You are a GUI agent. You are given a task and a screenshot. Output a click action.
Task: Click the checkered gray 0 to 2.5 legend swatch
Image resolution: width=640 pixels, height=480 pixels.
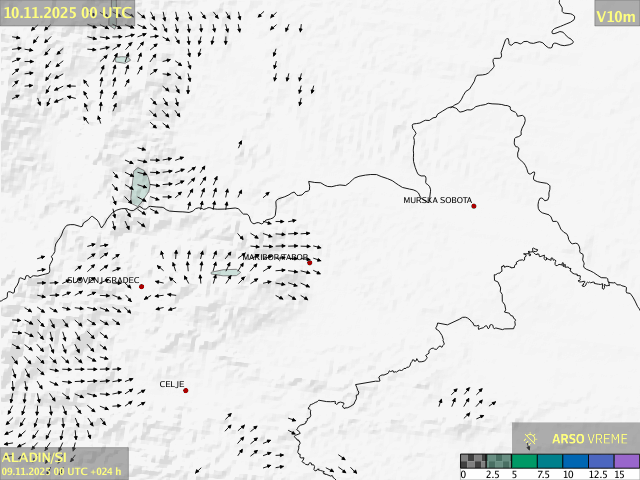[473, 461]
